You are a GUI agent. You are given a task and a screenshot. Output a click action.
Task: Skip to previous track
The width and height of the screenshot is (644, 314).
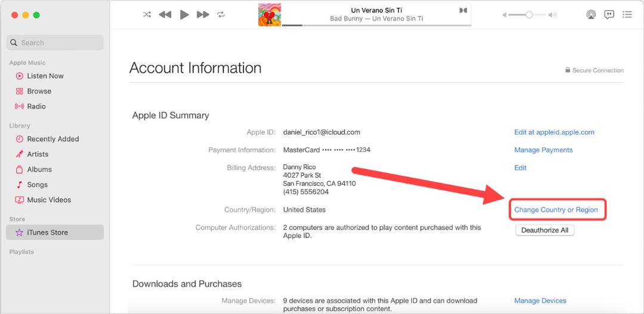(165, 15)
